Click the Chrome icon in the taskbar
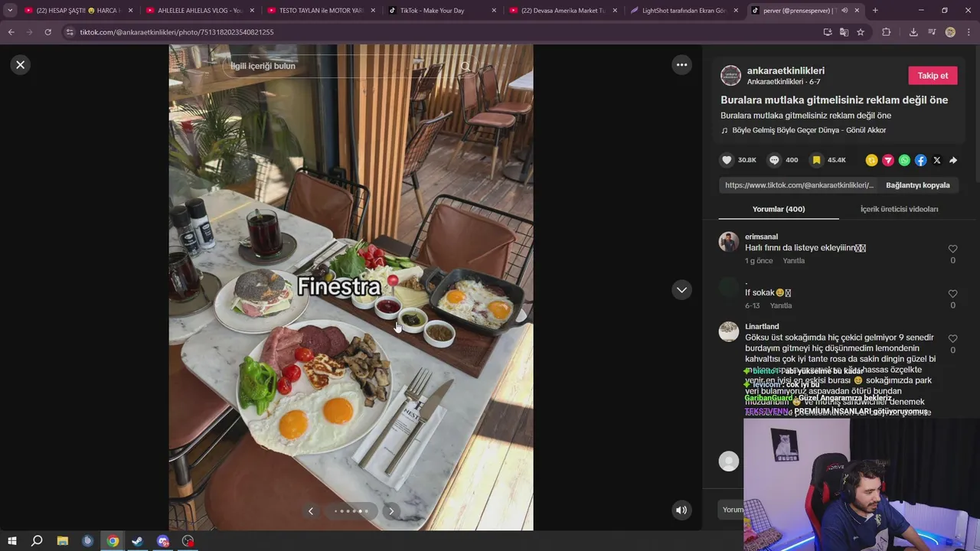 point(113,541)
